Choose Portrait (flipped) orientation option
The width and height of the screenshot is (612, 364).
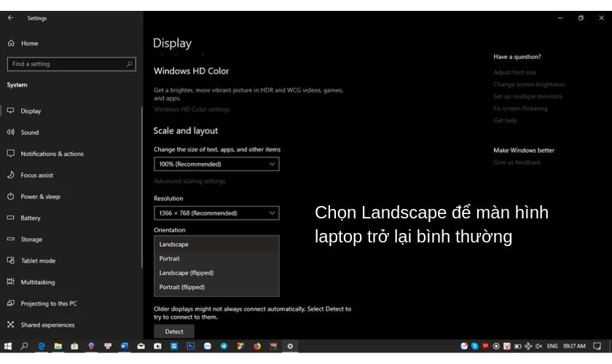pyautogui.click(x=216, y=287)
